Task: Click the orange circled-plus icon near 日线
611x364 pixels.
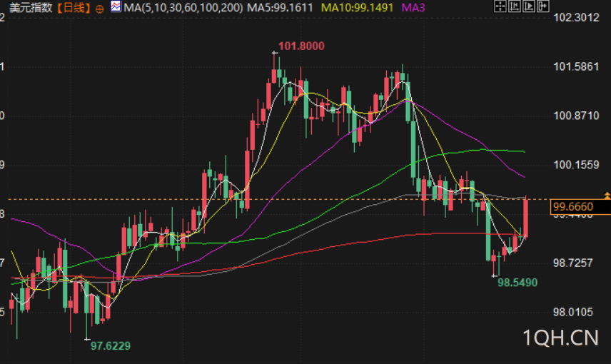Action: [100, 9]
